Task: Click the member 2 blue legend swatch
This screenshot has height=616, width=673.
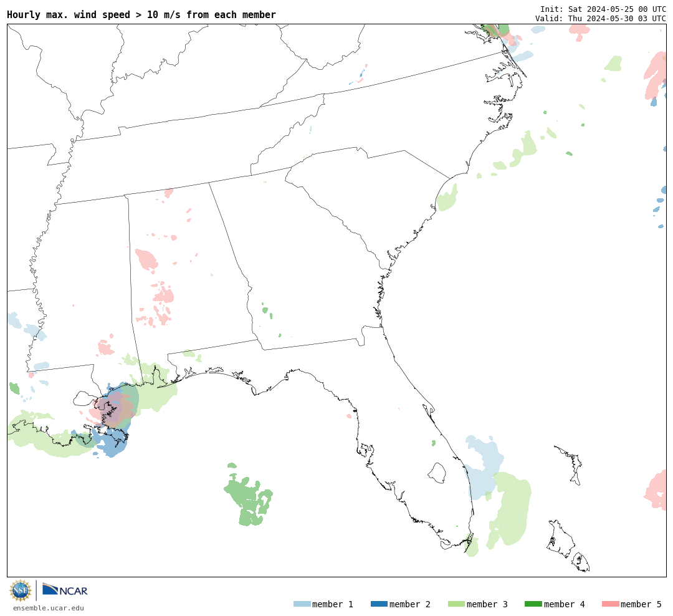Action: 379,604
